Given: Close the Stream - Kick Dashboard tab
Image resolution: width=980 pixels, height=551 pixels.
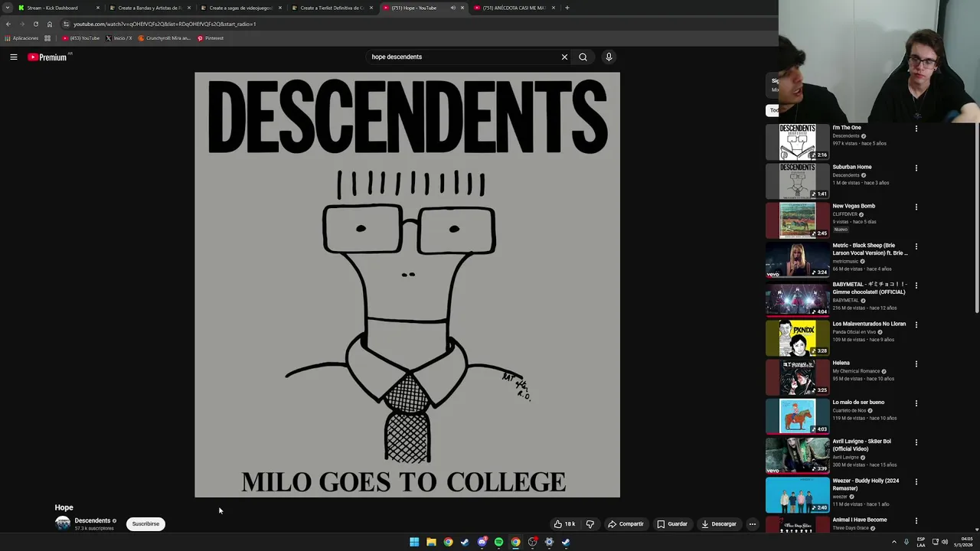Looking at the screenshot, I should pos(97,8).
